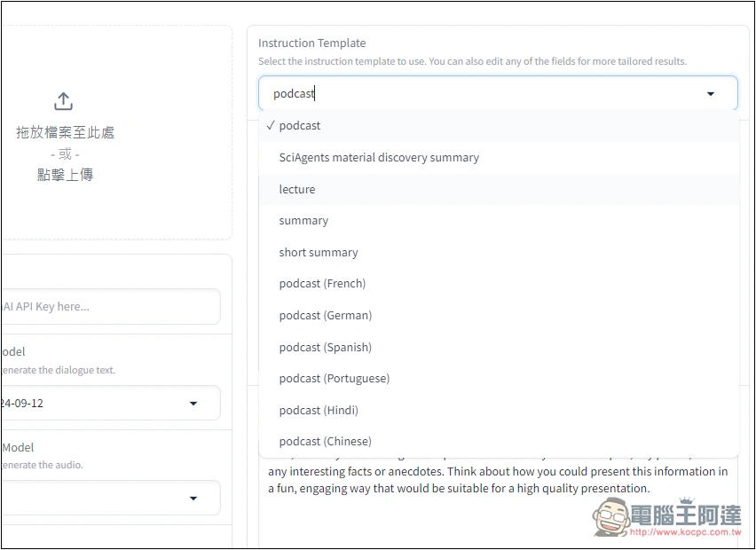This screenshot has width=756, height=550.
Task: Pick podcast (Portuguese) template
Action: click(499, 379)
